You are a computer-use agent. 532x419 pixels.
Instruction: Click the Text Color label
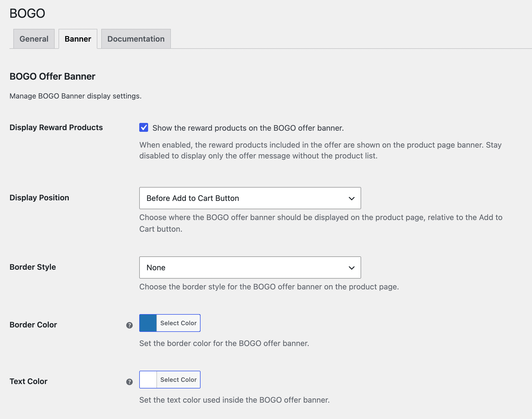tap(29, 381)
